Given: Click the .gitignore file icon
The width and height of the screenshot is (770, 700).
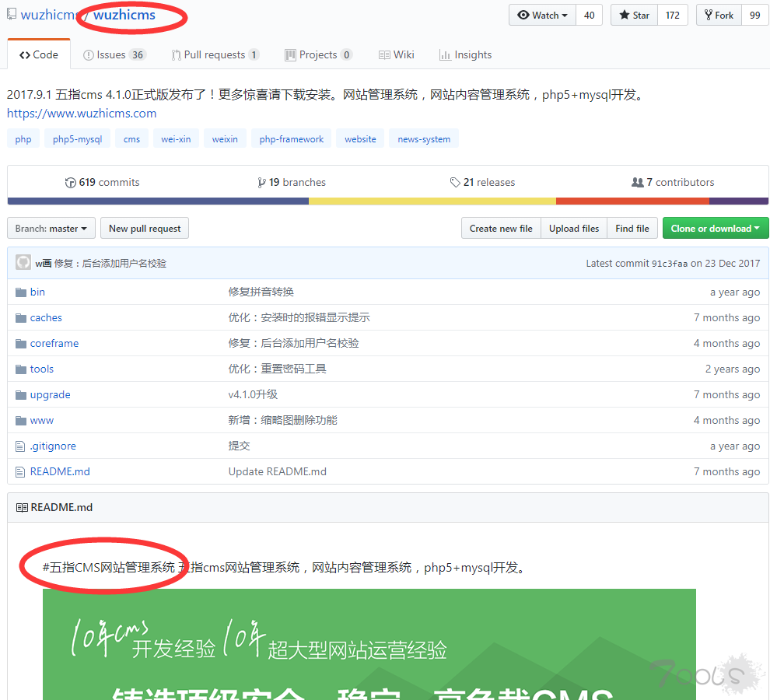Looking at the screenshot, I should [x=20, y=446].
